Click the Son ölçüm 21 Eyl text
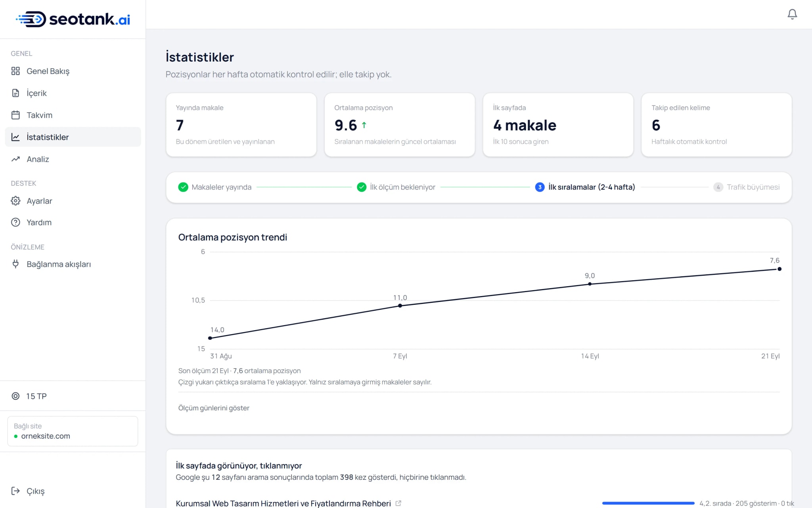The height and width of the screenshot is (508, 812). coord(239,371)
